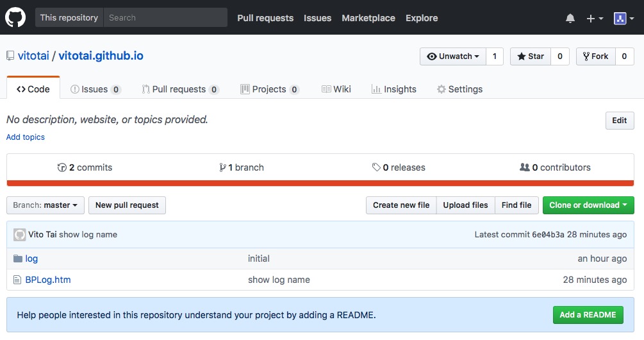Open the commit hash 6e04b3a
Image resolution: width=644 pixels, height=340 pixels.
[548, 235]
